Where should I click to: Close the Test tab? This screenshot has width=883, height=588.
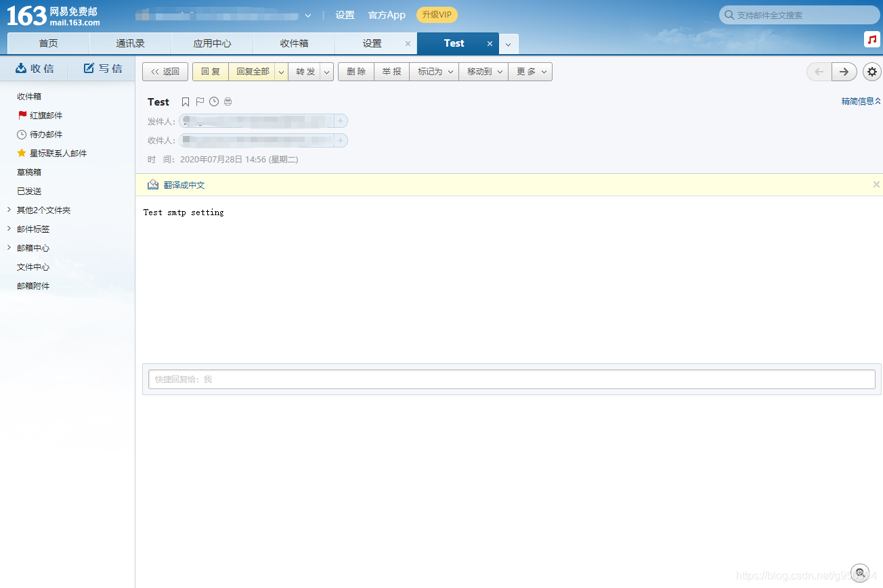point(490,43)
